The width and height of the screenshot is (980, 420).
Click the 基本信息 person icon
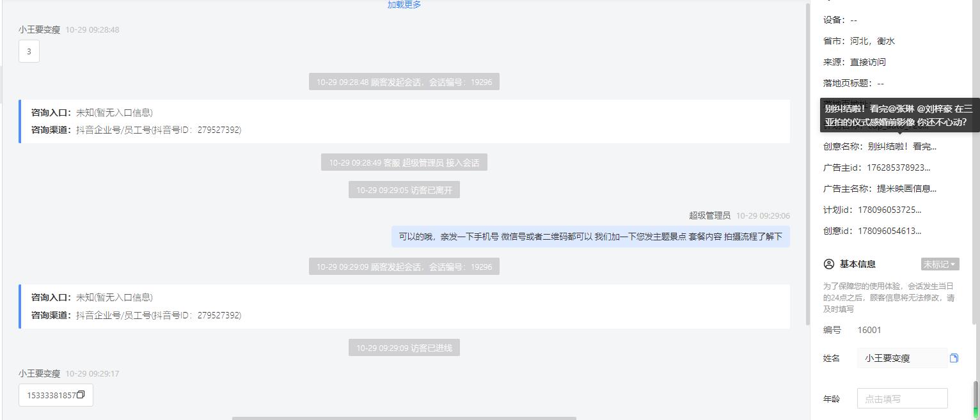coord(829,264)
